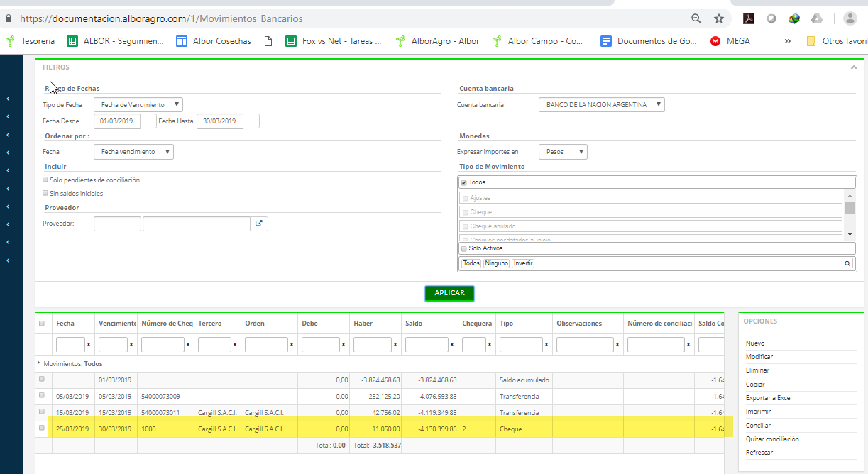Choose Conciliar in Opciones
The image size is (868, 474).
tap(758, 426)
